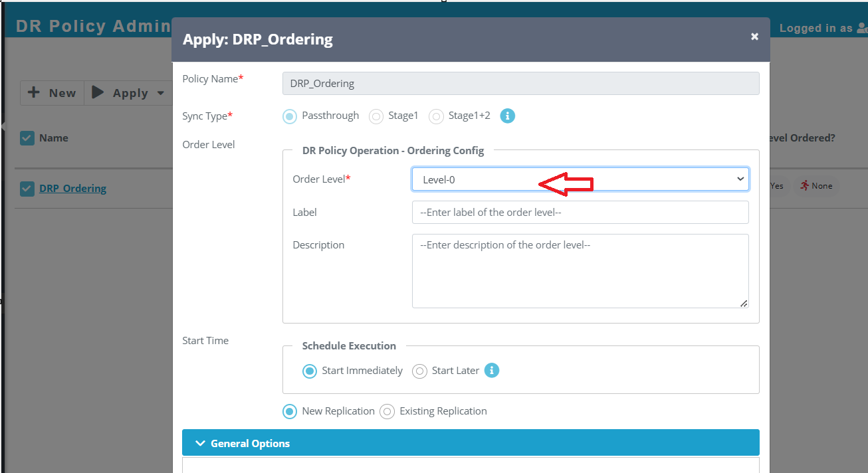This screenshot has width=868, height=473.
Task: Select Existing Replication option
Action: click(387, 411)
